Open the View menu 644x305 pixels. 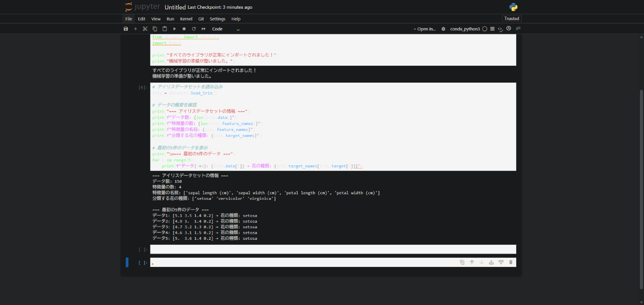tap(156, 19)
